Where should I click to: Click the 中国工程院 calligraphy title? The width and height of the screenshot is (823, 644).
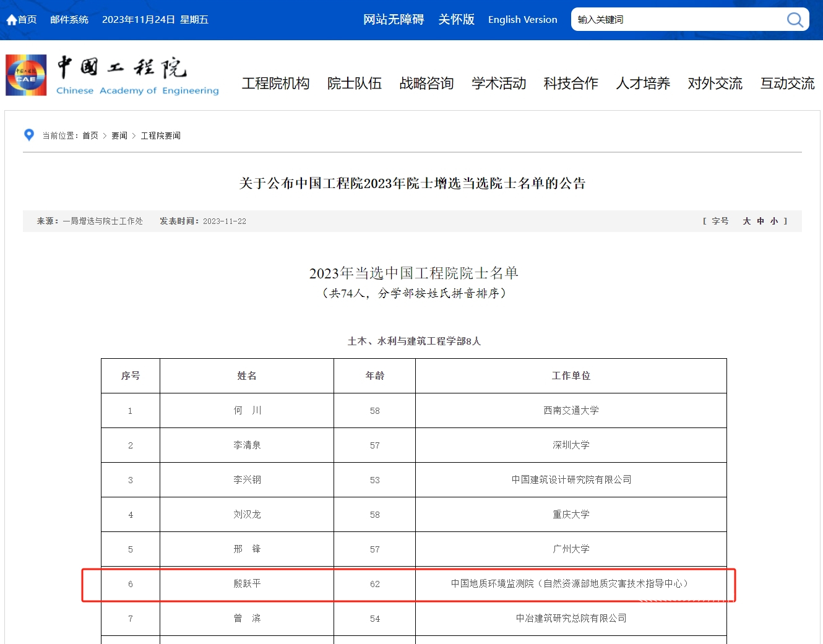(122, 67)
